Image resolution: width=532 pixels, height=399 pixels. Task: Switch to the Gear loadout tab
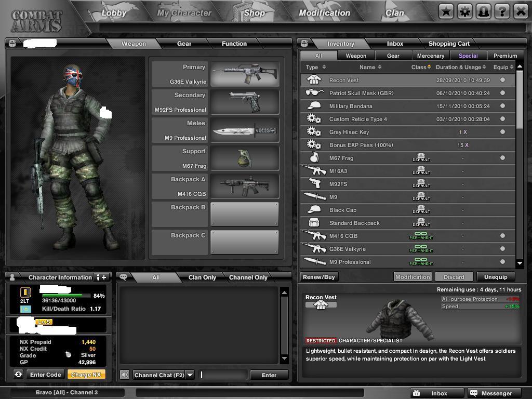point(184,44)
